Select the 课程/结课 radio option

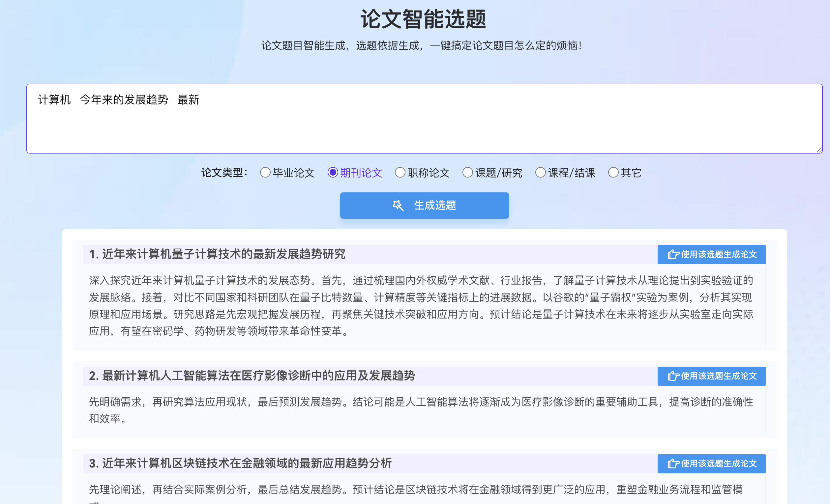[540, 173]
